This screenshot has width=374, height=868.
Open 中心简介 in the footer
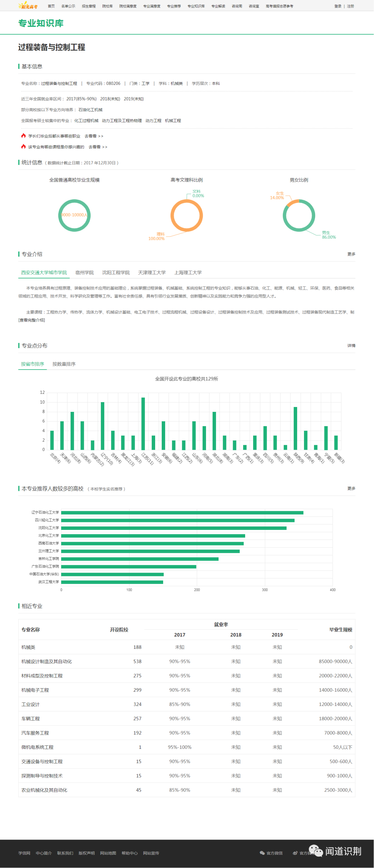pos(44,853)
